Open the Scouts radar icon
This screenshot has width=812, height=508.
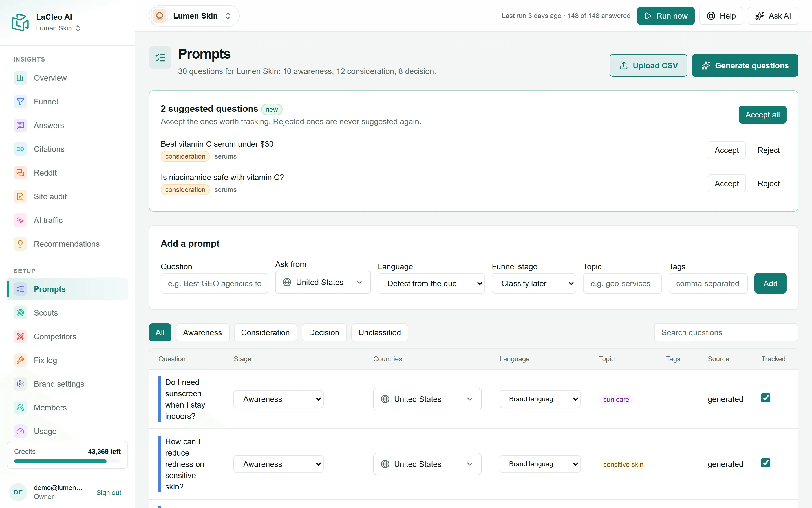point(20,313)
